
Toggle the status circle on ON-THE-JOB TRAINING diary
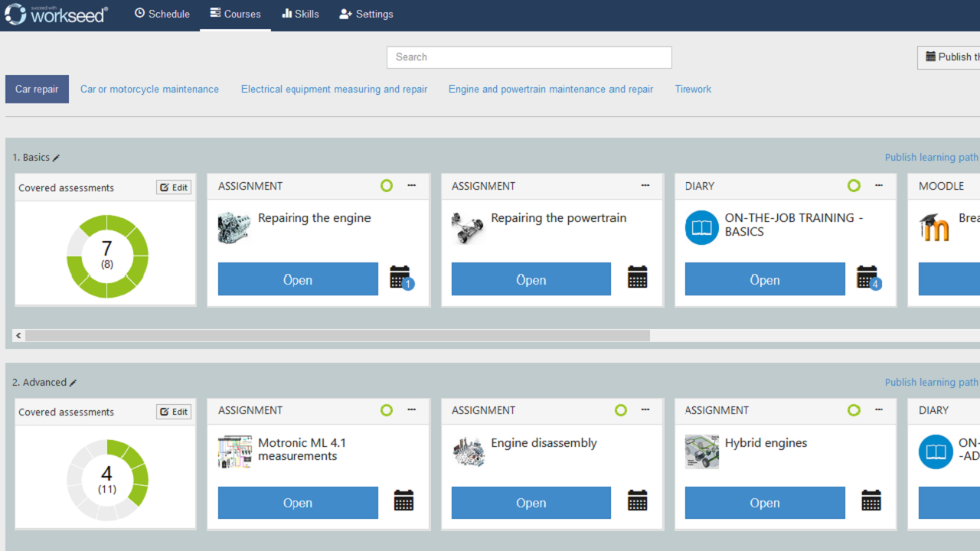point(854,185)
